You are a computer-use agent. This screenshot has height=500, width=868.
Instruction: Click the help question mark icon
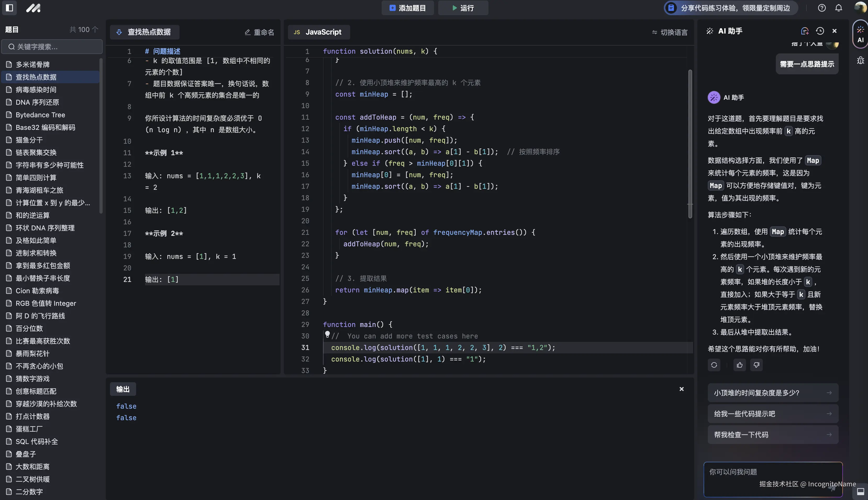[822, 8]
